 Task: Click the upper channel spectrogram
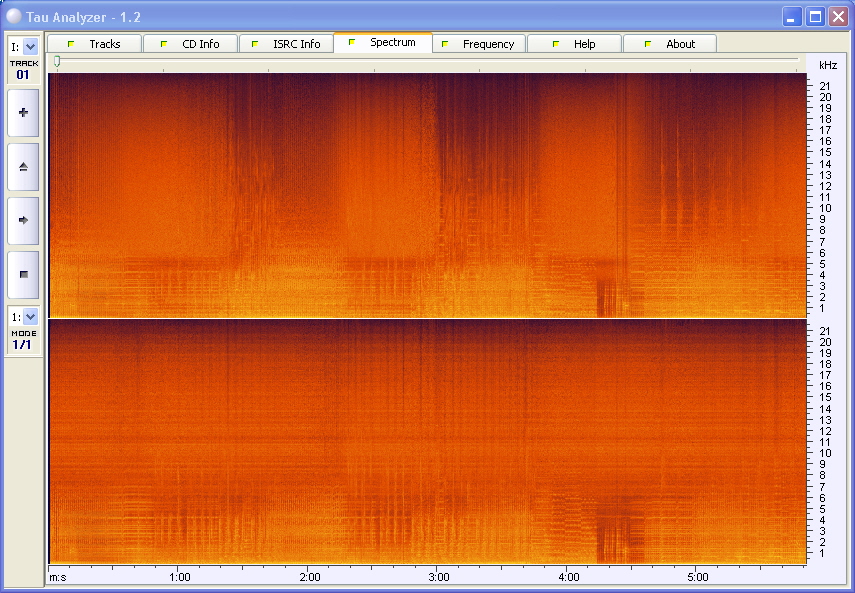(427, 195)
